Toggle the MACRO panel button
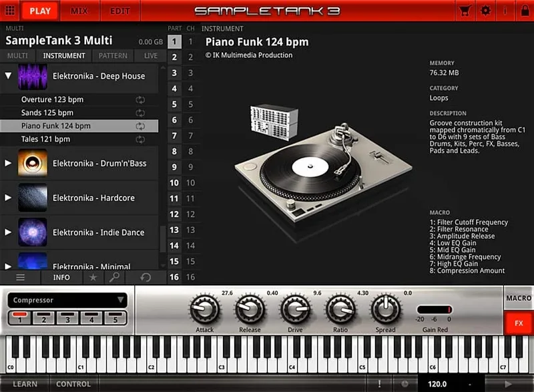Image resolution: width=534 pixels, height=392 pixels. (x=519, y=298)
